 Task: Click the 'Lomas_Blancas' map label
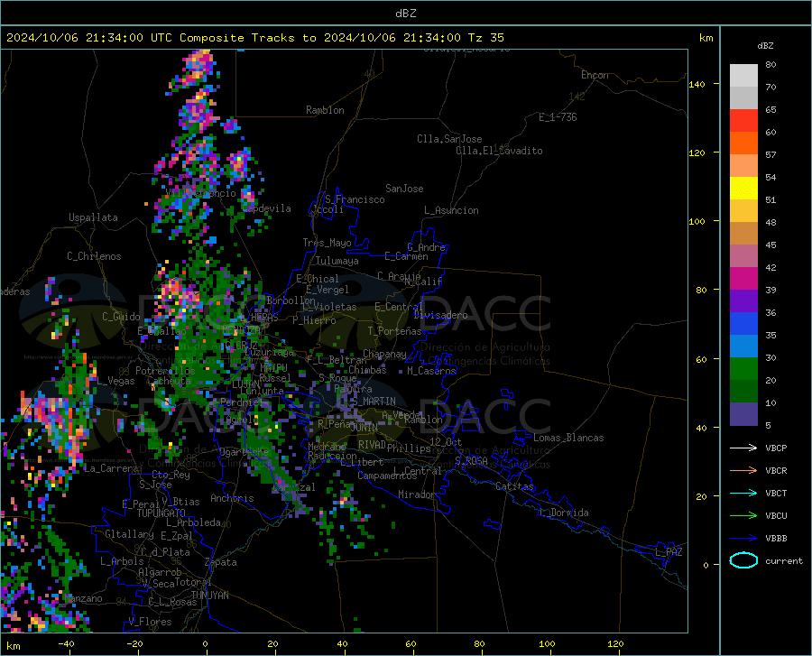[x=568, y=438]
